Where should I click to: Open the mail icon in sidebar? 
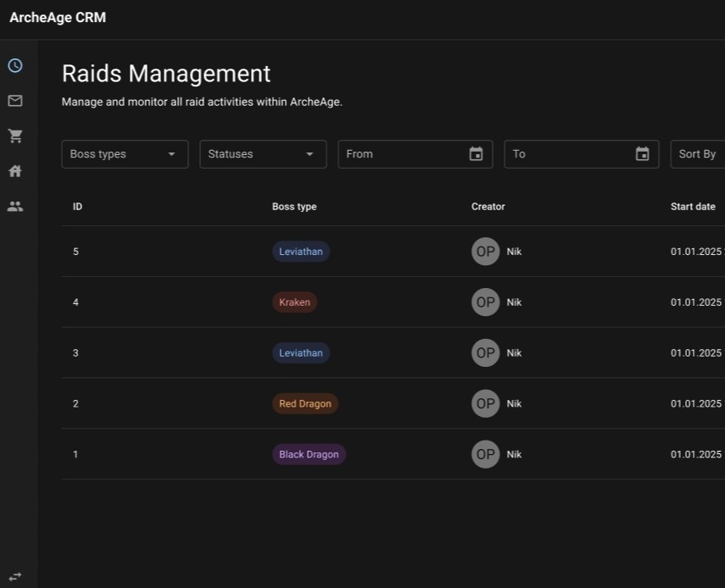pyautogui.click(x=15, y=101)
